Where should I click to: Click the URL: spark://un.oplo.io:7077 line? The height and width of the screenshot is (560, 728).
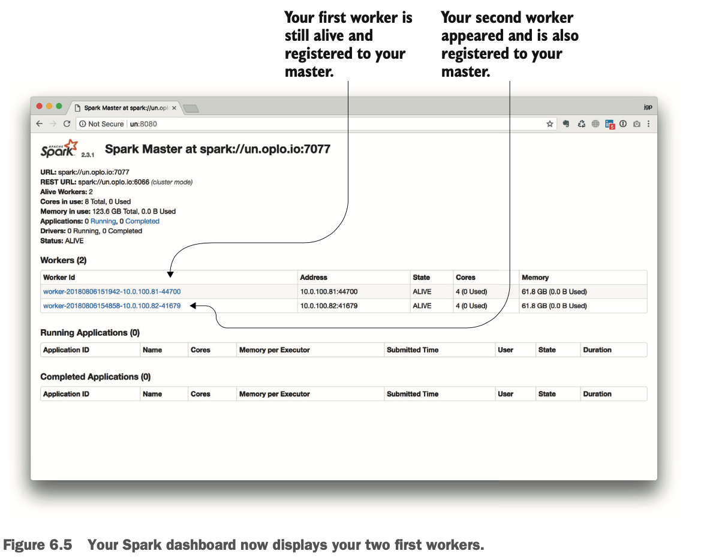pyautogui.click(x=85, y=172)
